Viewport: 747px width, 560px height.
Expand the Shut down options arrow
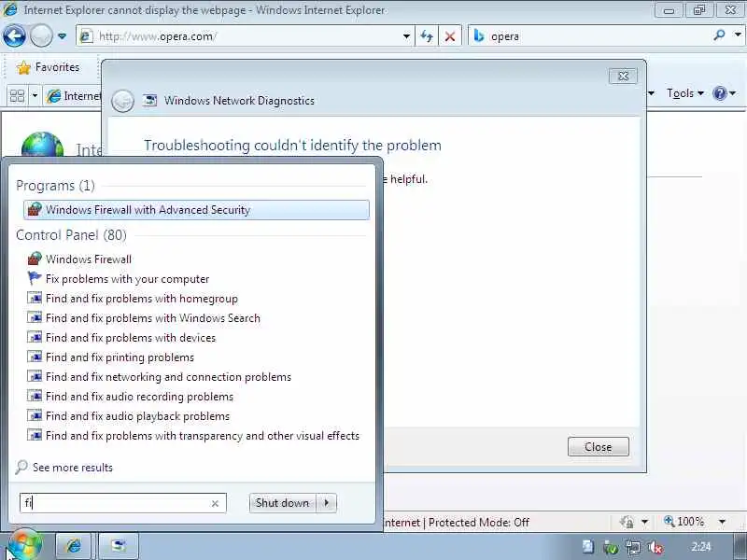coord(326,503)
